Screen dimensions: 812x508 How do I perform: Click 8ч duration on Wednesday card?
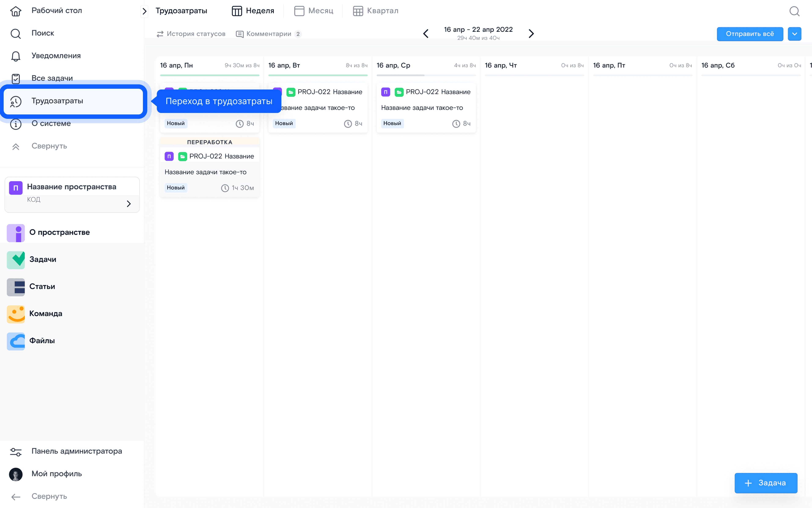click(466, 124)
